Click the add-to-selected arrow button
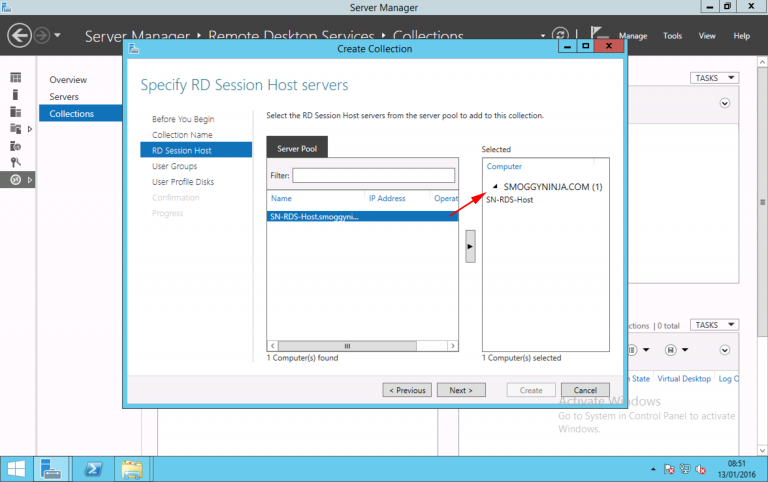The image size is (768, 482). (470, 246)
